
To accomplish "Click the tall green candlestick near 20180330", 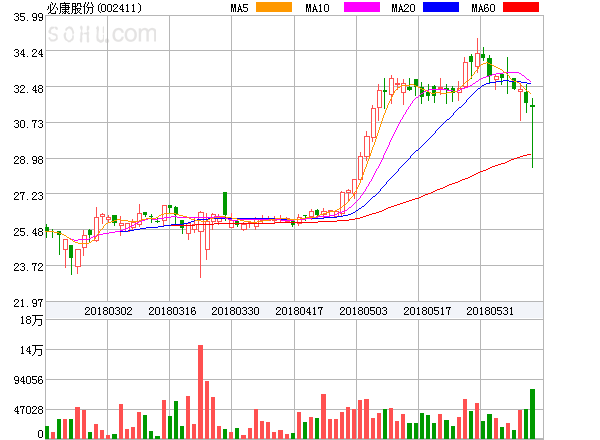I will (x=225, y=204).
